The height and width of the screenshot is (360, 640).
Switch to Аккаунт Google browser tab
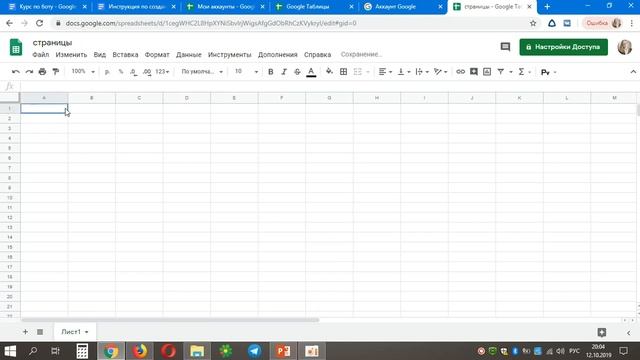tap(403, 7)
